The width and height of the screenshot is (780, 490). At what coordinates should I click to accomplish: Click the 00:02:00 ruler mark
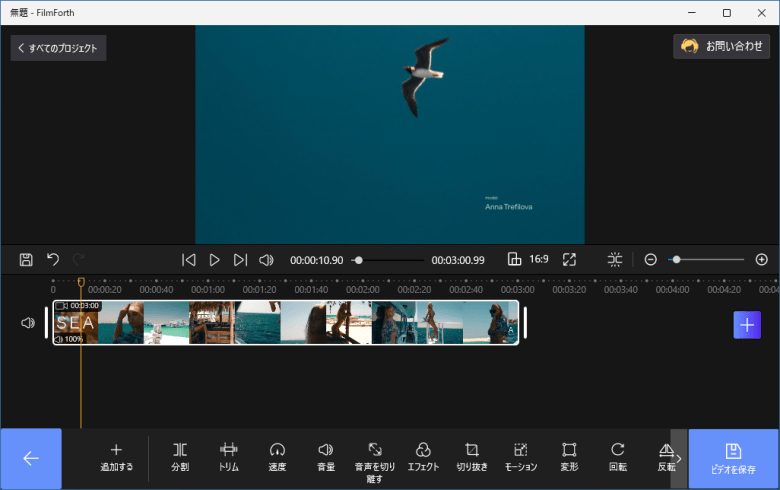click(x=363, y=290)
